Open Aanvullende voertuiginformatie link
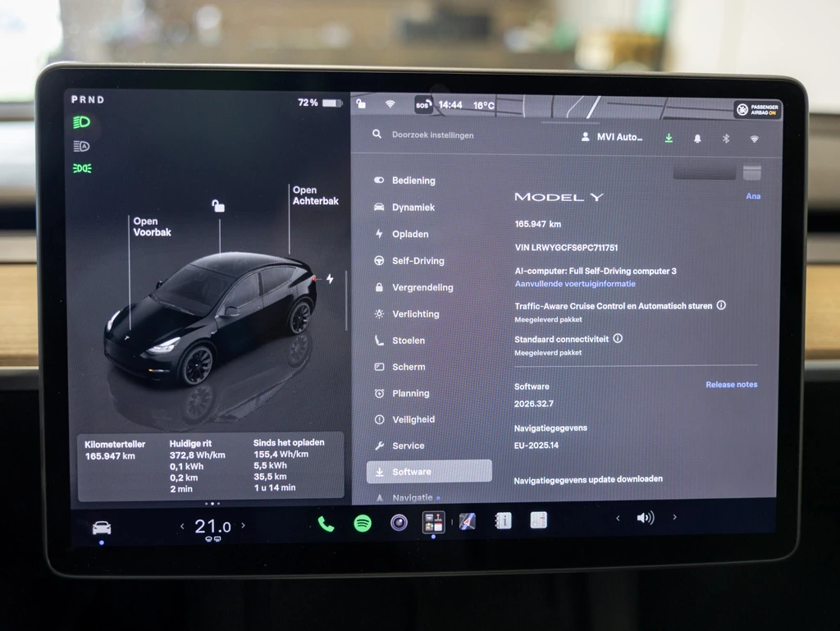The height and width of the screenshot is (631, 840). (x=575, y=284)
